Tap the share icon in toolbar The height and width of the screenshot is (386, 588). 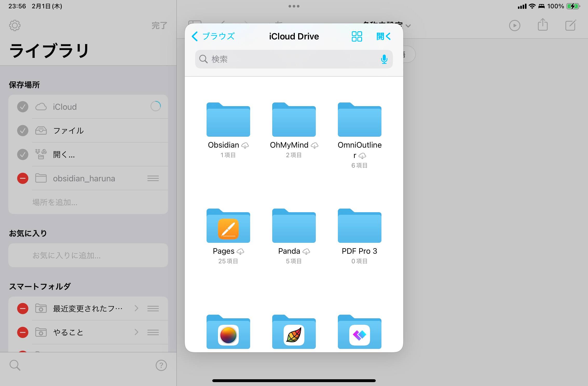(x=543, y=25)
